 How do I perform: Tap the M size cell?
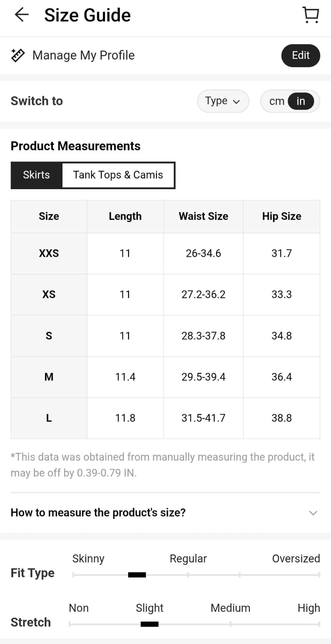pos(49,377)
